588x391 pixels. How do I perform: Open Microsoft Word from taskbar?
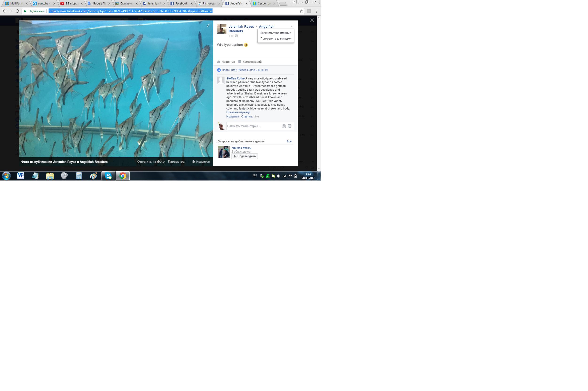pos(20,176)
